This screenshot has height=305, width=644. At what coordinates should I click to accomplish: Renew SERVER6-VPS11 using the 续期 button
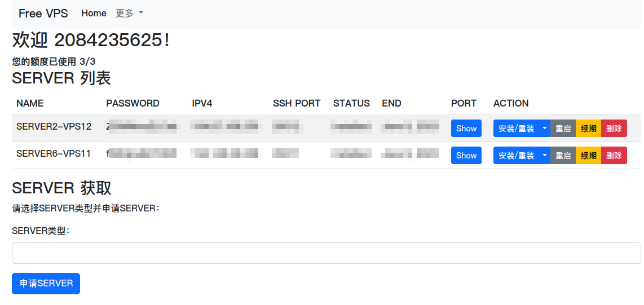[588, 156]
